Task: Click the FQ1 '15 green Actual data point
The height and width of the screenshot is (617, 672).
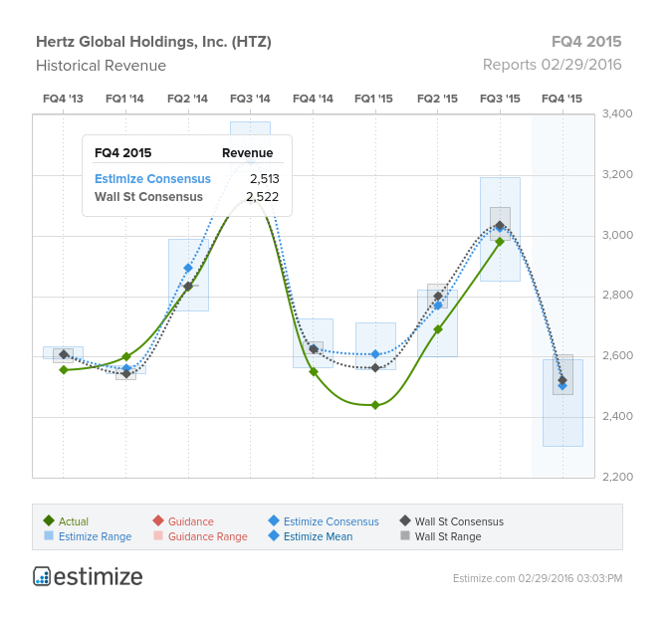Action: click(375, 405)
